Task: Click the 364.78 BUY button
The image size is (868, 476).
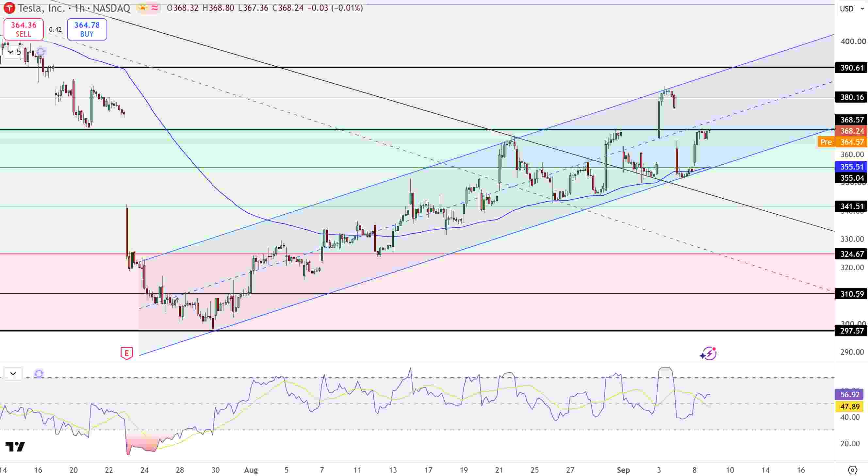Action: 87,29
